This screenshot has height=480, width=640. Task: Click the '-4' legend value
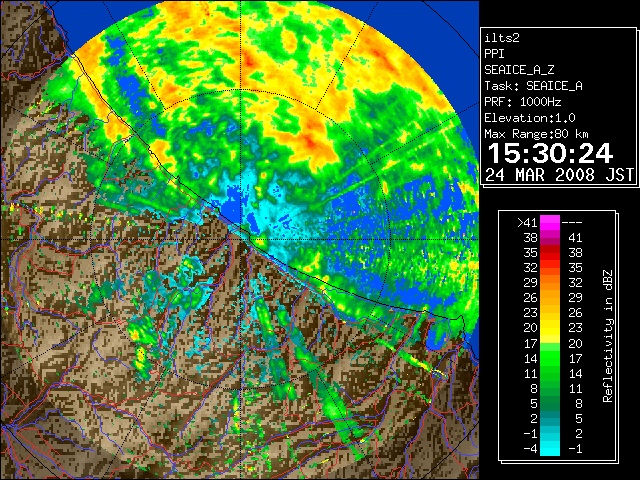(530, 449)
